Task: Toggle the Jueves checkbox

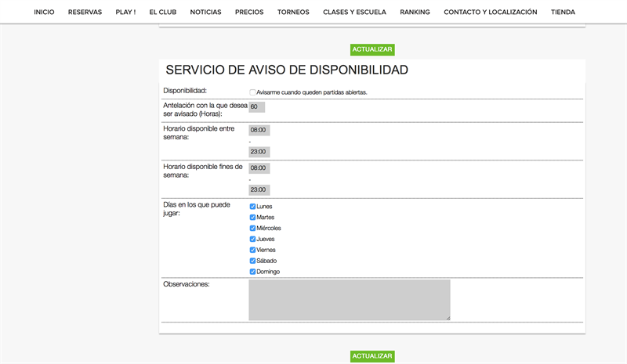Action: point(252,240)
